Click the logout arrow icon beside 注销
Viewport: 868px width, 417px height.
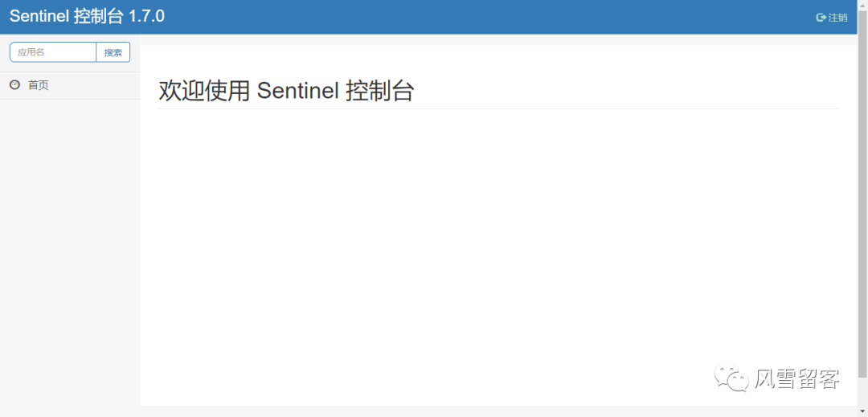(821, 18)
